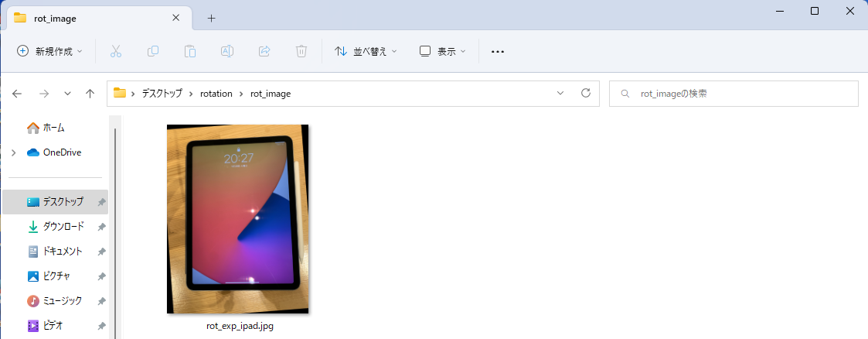Click the pin icon beside ピクチャ

coord(101,276)
